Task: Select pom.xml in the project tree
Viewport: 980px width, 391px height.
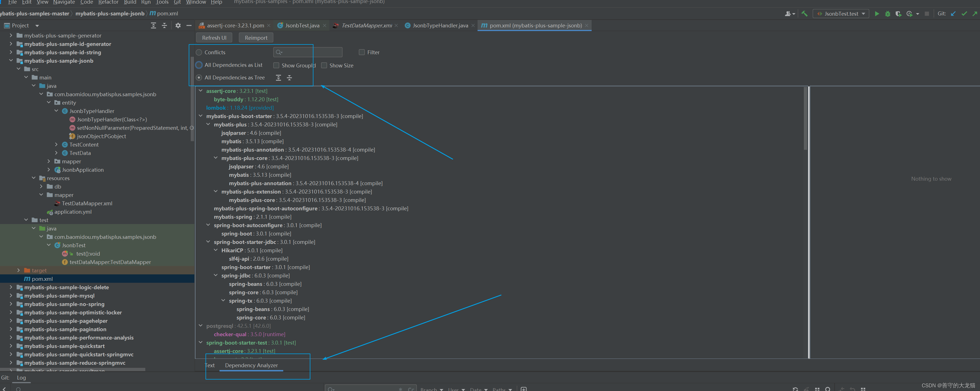Action: 97,279
